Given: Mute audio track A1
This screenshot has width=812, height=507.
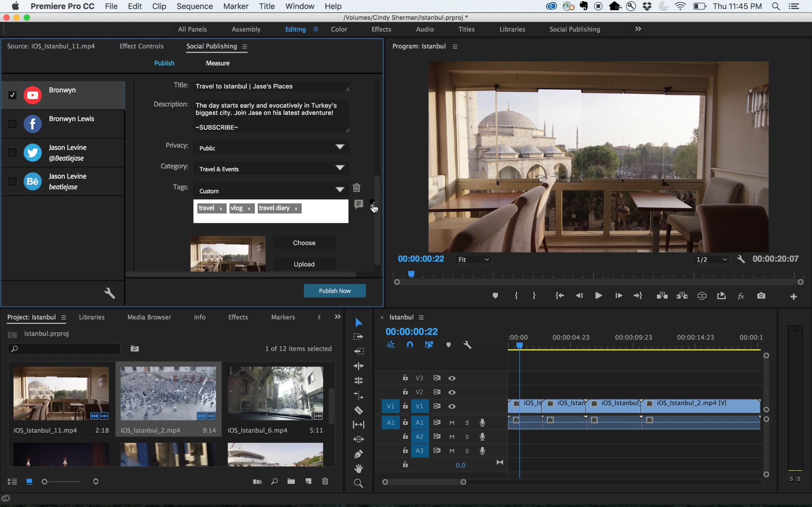Looking at the screenshot, I should point(452,423).
